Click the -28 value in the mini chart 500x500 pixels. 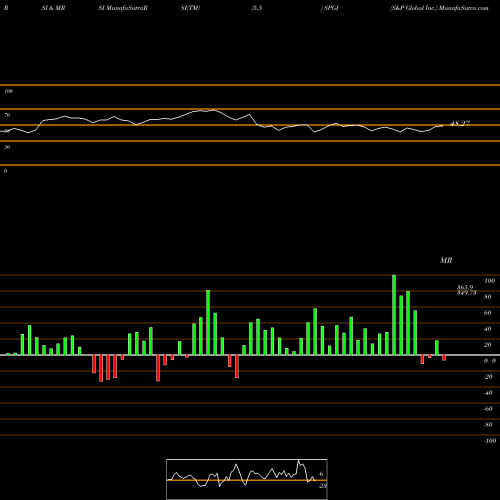click(x=323, y=486)
